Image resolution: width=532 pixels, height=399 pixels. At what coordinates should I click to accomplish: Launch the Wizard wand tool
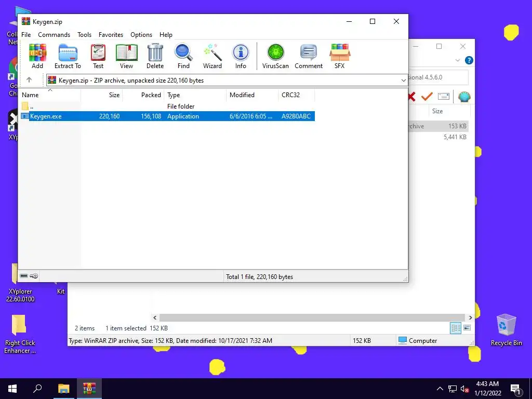click(212, 56)
